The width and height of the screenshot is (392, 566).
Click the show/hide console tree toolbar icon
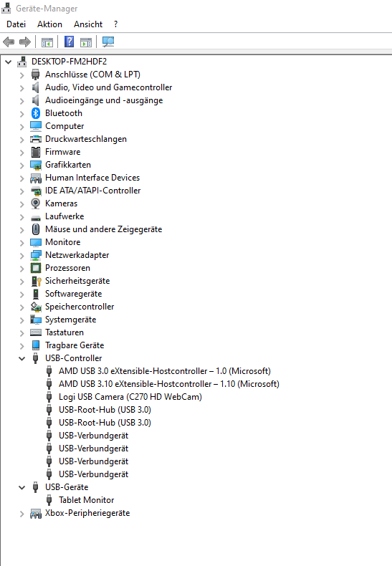click(x=47, y=42)
